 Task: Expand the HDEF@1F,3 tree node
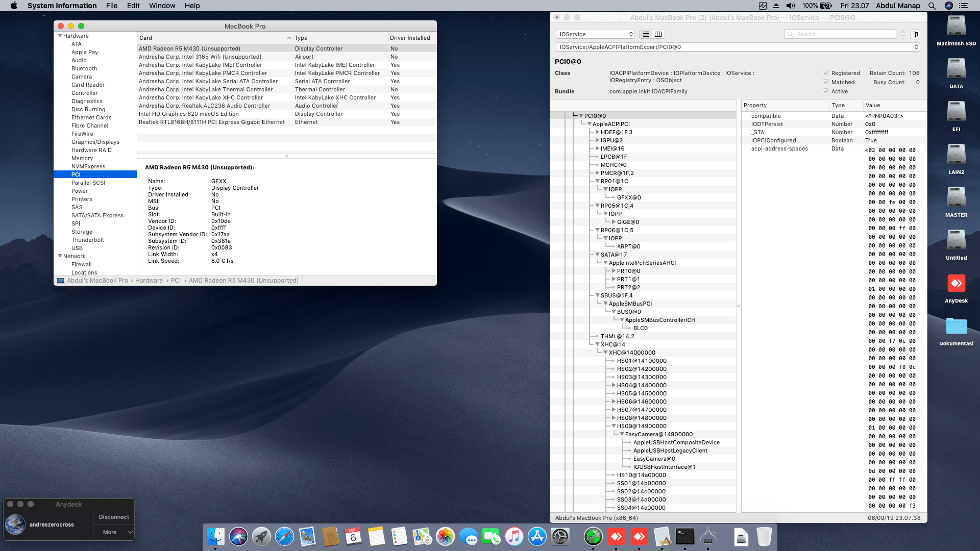tap(597, 132)
